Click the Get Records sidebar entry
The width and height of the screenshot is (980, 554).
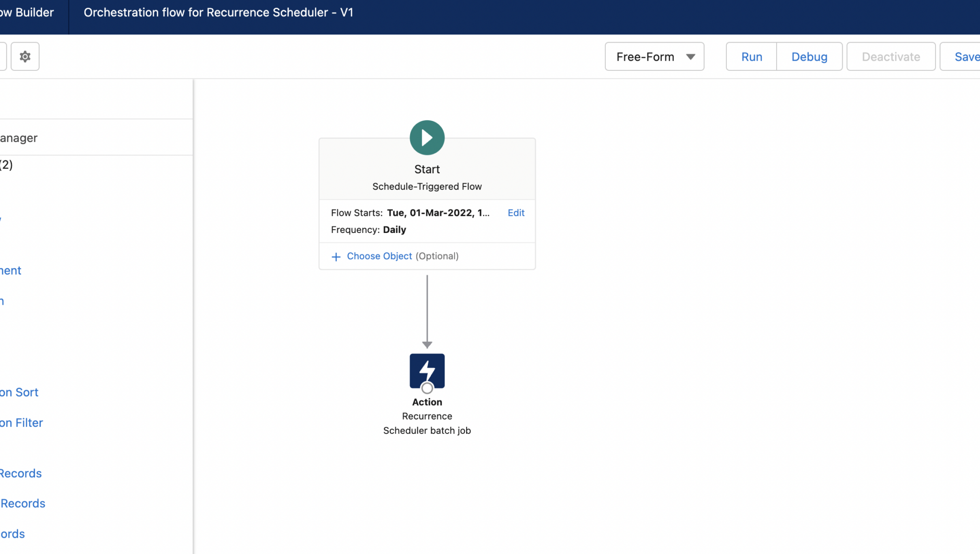[x=20, y=473]
